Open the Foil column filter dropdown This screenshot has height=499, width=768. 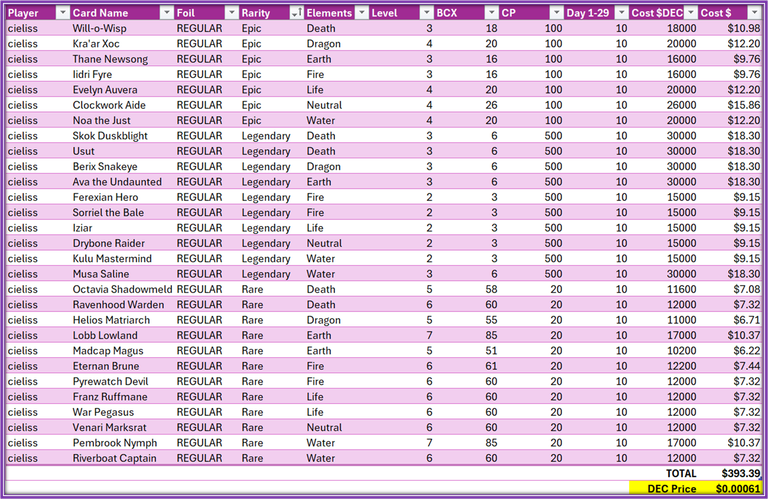coord(232,13)
